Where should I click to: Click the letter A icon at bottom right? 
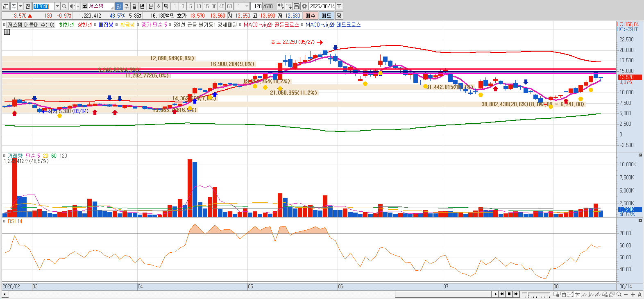(x=639, y=294)
